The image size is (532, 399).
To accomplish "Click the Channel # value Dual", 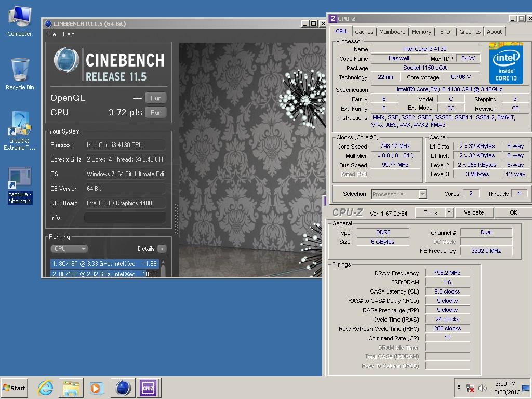I will coord(486,232).
